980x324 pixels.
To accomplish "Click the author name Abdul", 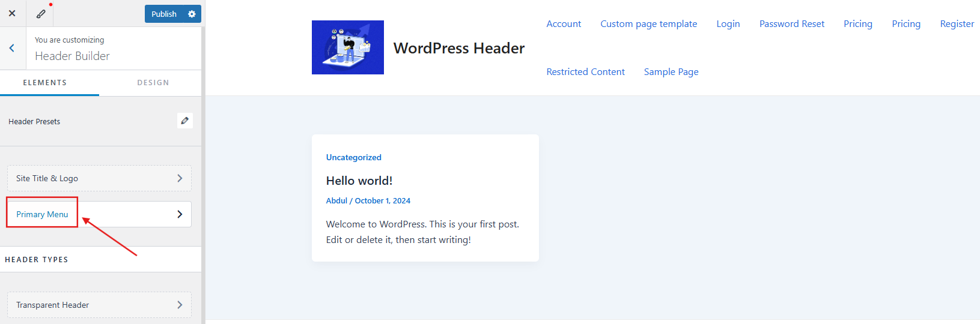I will [336, 201].
